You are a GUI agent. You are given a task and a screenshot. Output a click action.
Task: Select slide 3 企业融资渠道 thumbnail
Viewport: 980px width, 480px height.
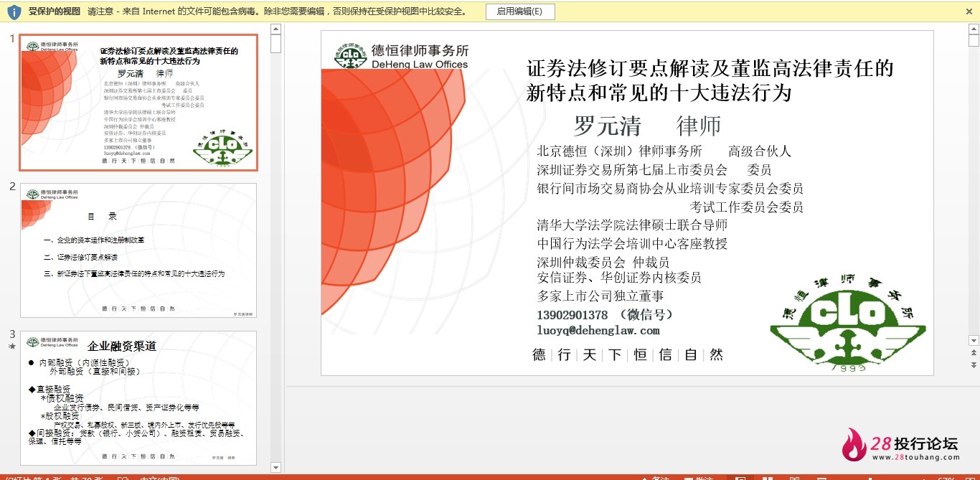[138, 398]
